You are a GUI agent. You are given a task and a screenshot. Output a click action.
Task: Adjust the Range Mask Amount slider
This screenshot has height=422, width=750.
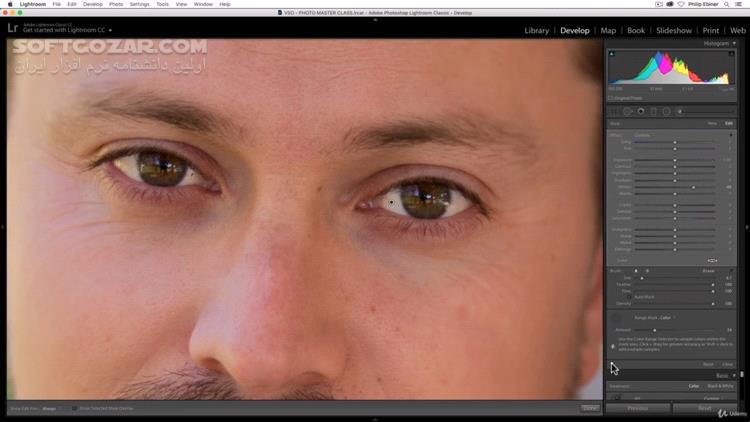click(x=655, y=330)
